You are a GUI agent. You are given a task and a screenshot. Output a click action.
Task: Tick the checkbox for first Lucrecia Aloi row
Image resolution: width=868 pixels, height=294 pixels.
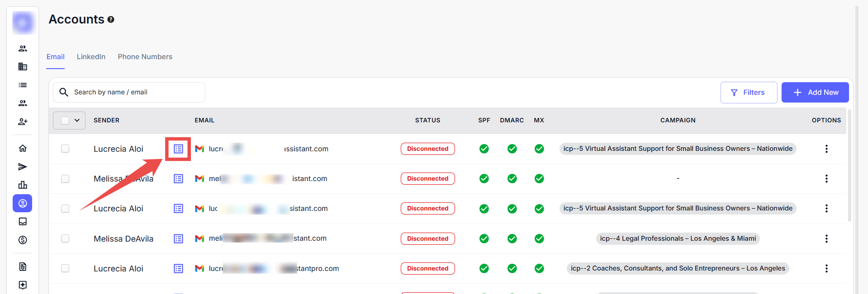pos(65,149)
